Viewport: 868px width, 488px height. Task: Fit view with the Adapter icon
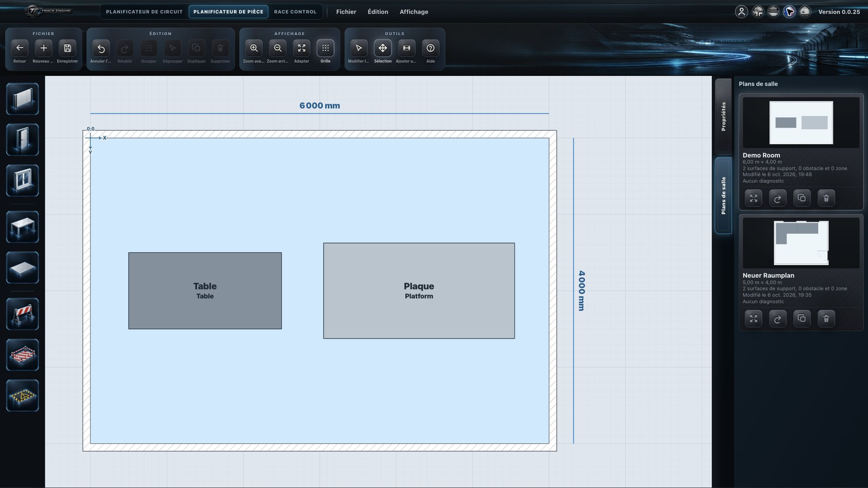point(302,48)
